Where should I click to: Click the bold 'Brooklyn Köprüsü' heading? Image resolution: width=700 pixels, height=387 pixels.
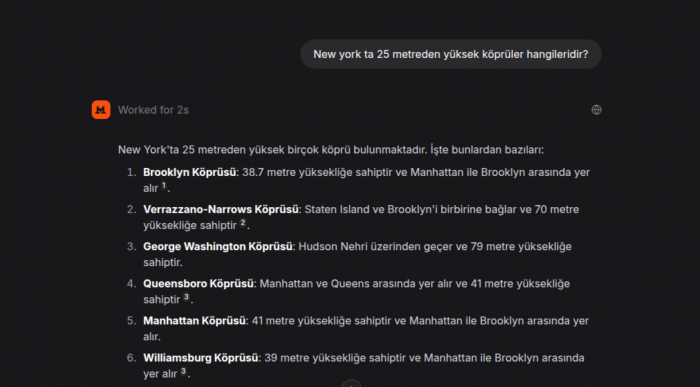click(190, 172)
